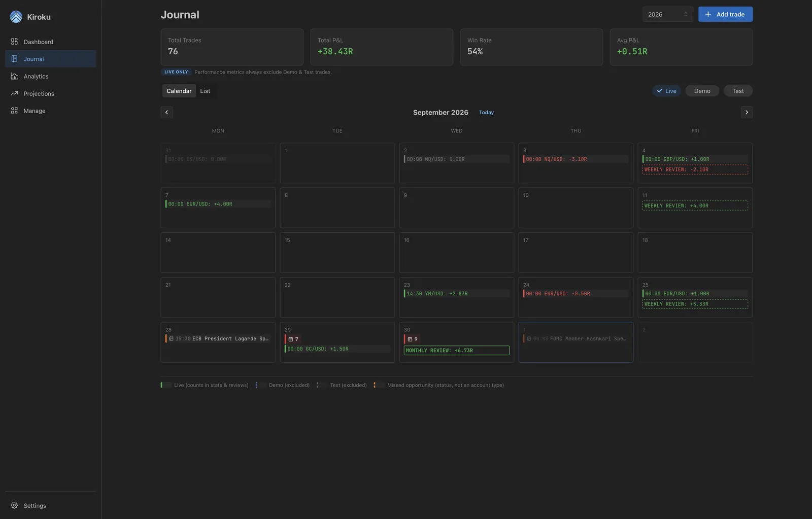812x519 pixels.
Task: Select the day 22 calendar cell
Action: click(x=337, y=297)
